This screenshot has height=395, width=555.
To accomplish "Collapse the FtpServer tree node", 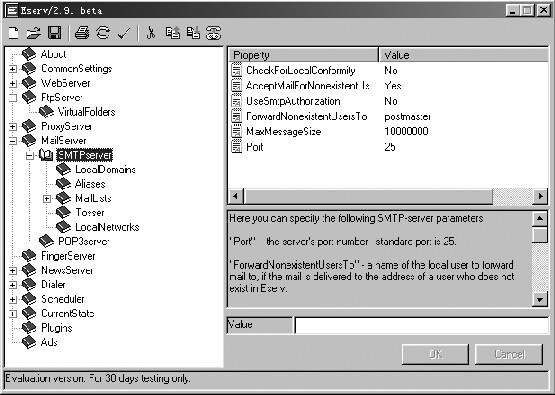I will click(x=12, y=98).
